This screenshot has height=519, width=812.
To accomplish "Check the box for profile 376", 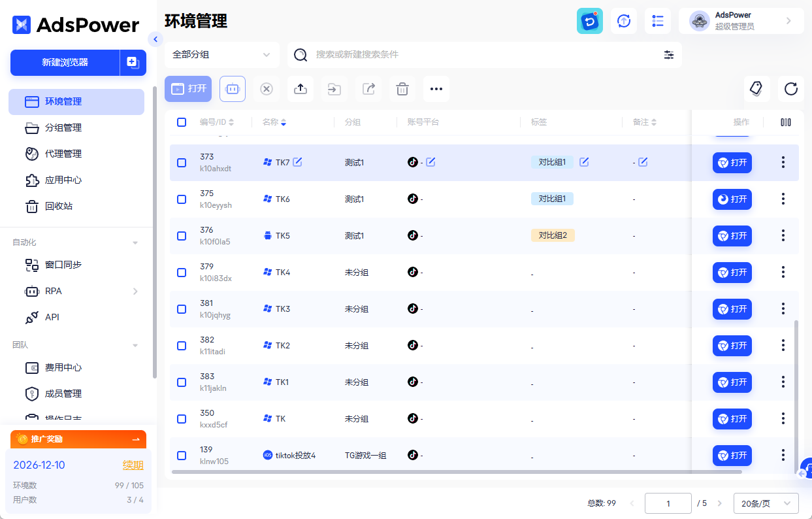I will [x=182, y=235].
